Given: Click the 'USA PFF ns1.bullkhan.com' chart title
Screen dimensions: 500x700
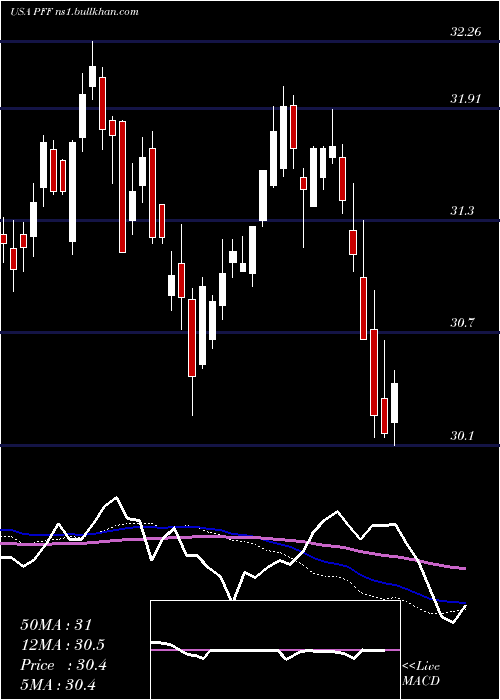Looking at the screenshot, I should pos(74,12).
